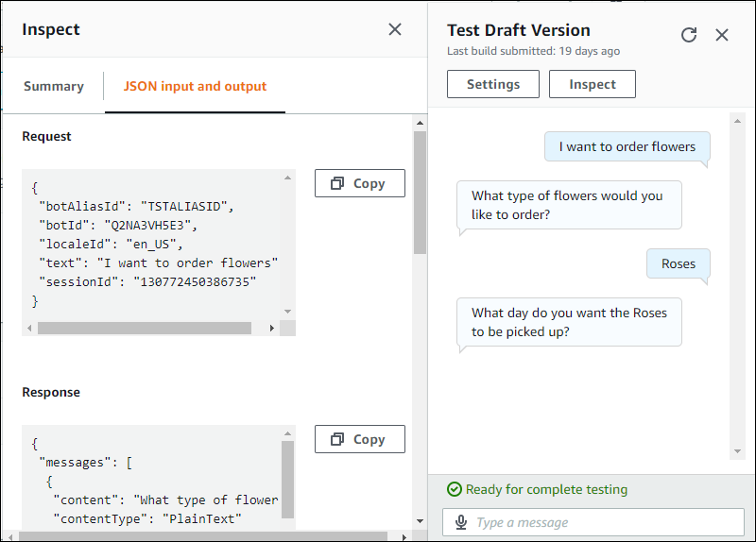Click the Inspect panel vertical scrollbar thumb

coord(420,189)
